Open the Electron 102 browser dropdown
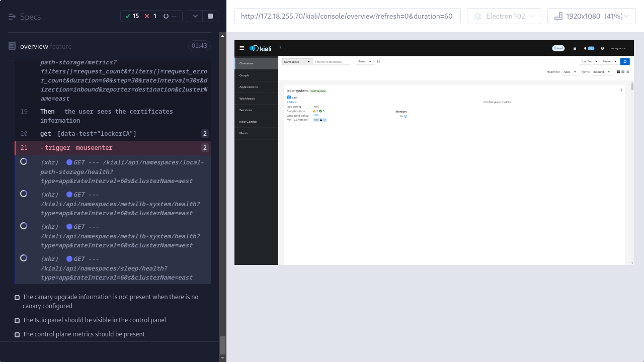Image resolution: width=644 pixels, height=362 pixels. click(x=504, y=16)
